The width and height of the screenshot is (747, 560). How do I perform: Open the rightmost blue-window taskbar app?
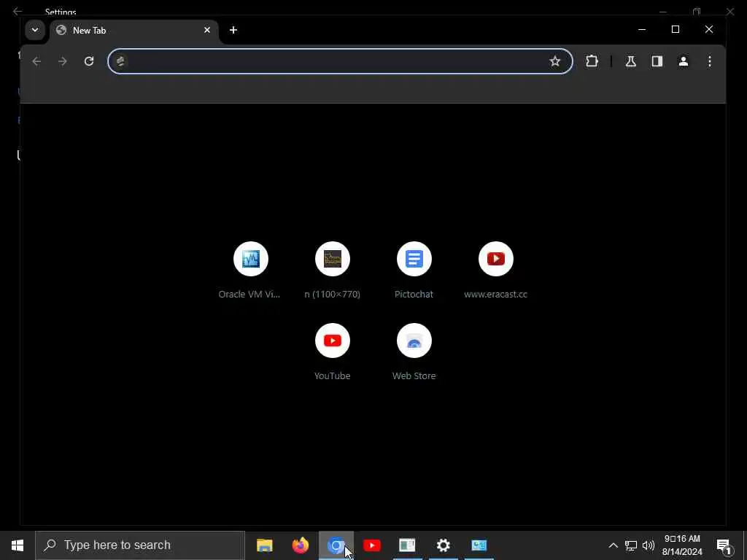click(479, 545)
